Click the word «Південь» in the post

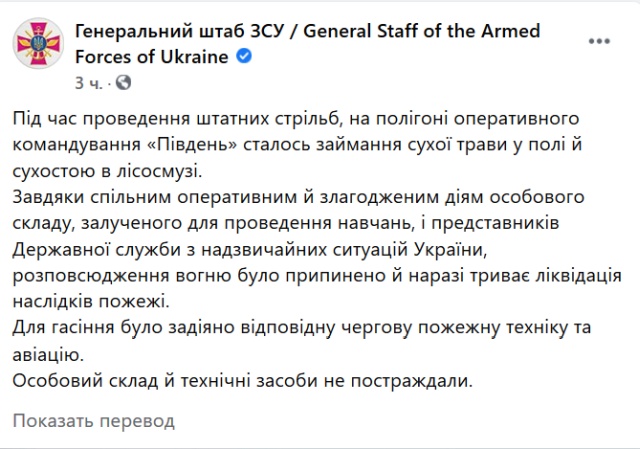(x=203, y=147)
